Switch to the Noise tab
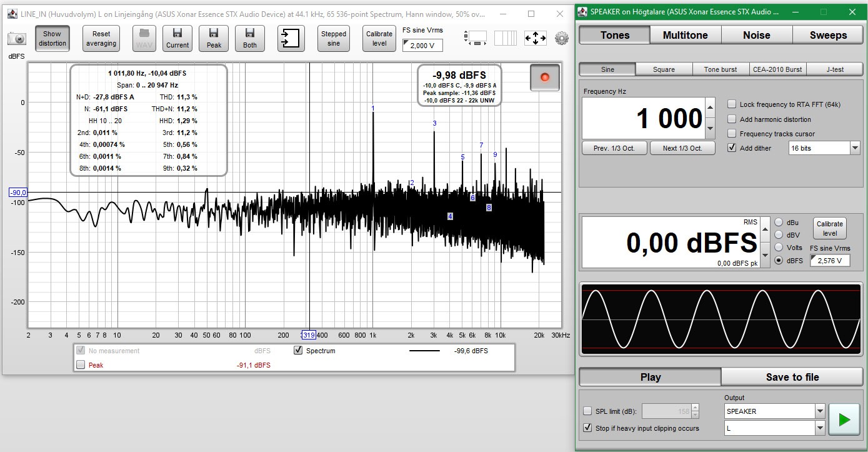The width and height of the screenshot is (868, 452). [757, 35]
